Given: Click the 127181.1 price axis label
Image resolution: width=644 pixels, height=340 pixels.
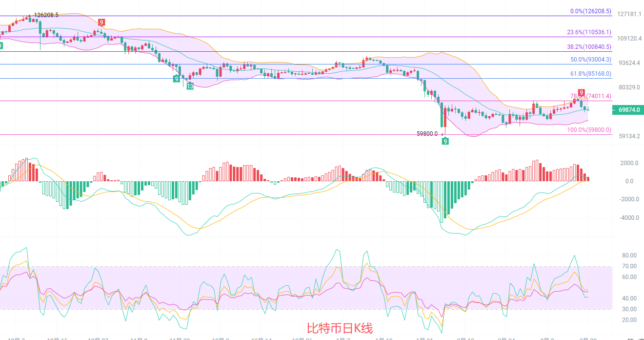Looking at the screenshot, I should (x=629, y=15).
